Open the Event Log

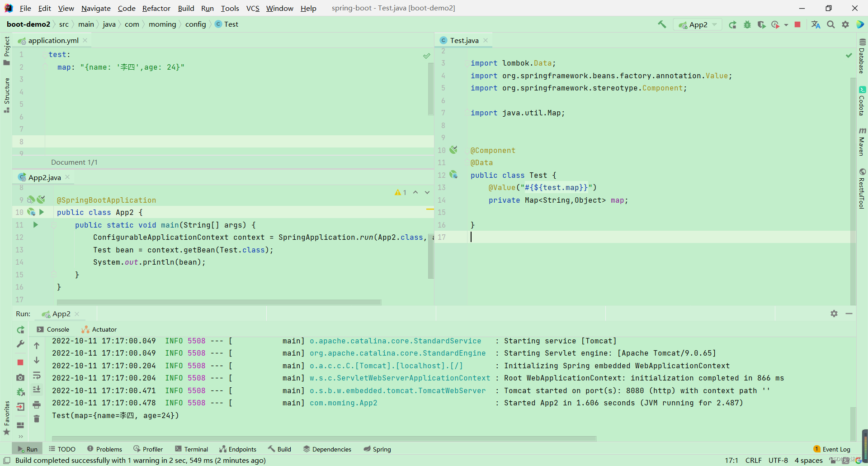[x=836, y=449]
